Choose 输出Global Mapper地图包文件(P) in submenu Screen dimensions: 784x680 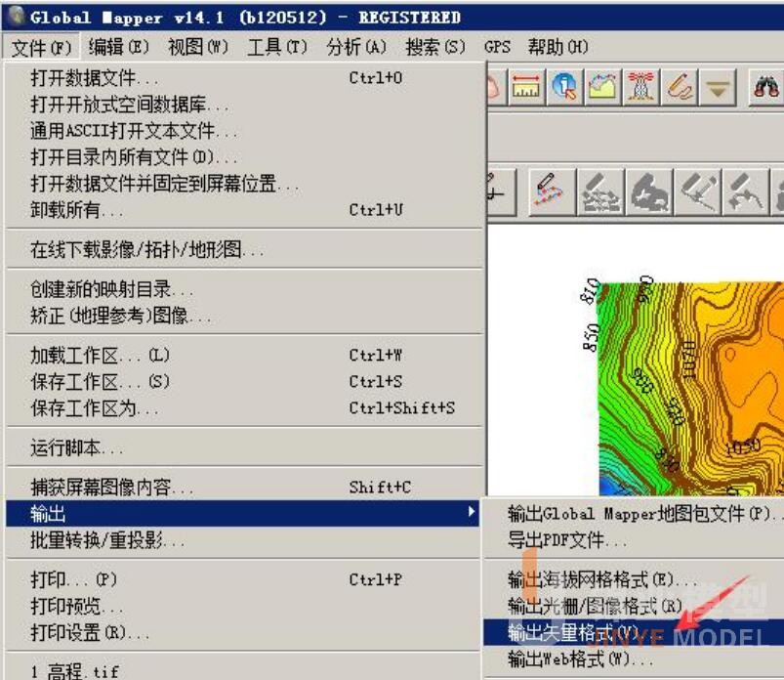[634, 513]
